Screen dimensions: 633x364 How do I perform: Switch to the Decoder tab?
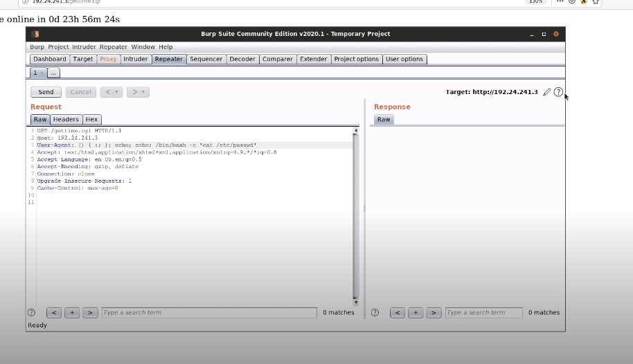point(242,60)
